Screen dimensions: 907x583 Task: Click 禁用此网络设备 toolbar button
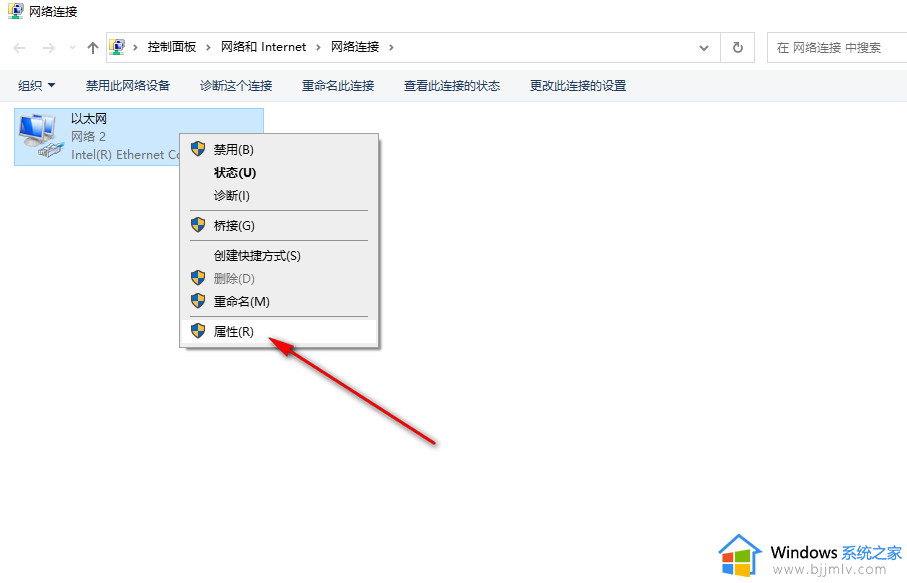click(x=128, y=86)
